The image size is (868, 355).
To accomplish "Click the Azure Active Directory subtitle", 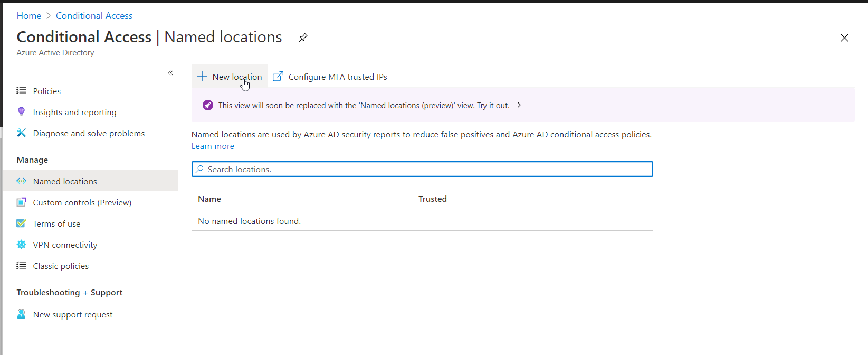I will tap(55, 53).
